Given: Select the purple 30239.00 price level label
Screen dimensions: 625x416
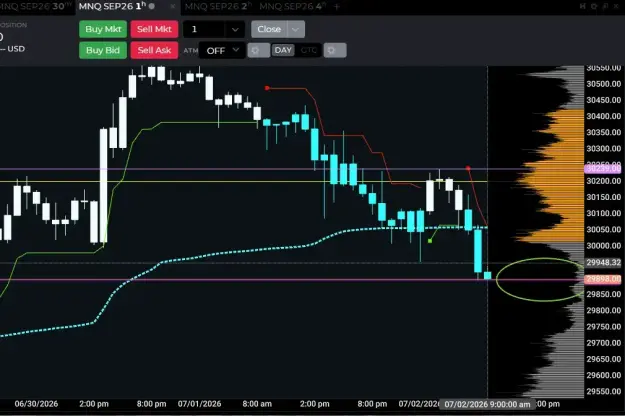Looking at the screenshot, I should click(x=603, y=169).
